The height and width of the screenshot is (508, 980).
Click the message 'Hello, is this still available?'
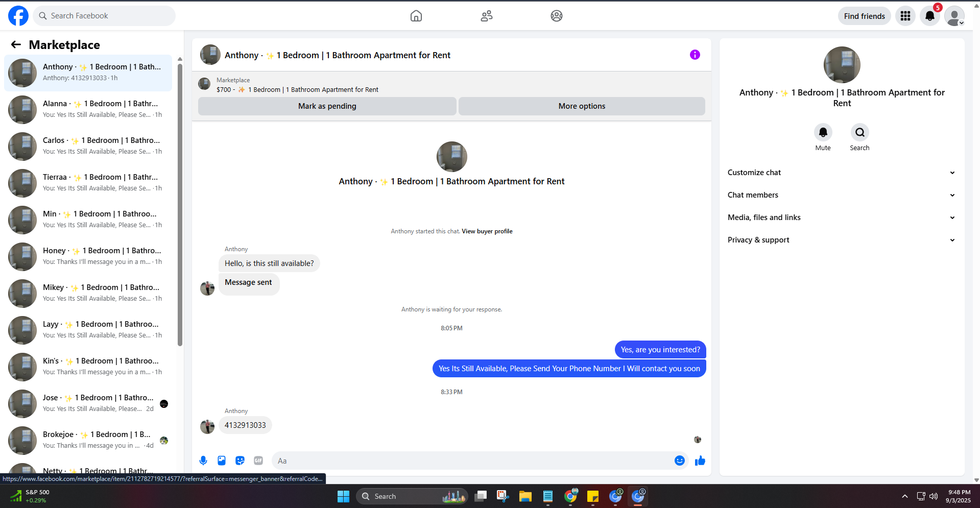269,263
